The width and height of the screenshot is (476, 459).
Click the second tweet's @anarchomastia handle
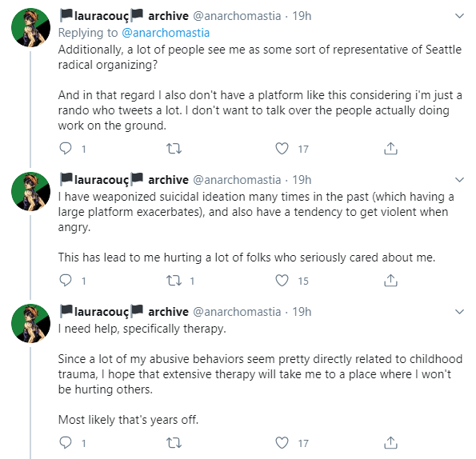click(x=237, y=180)
